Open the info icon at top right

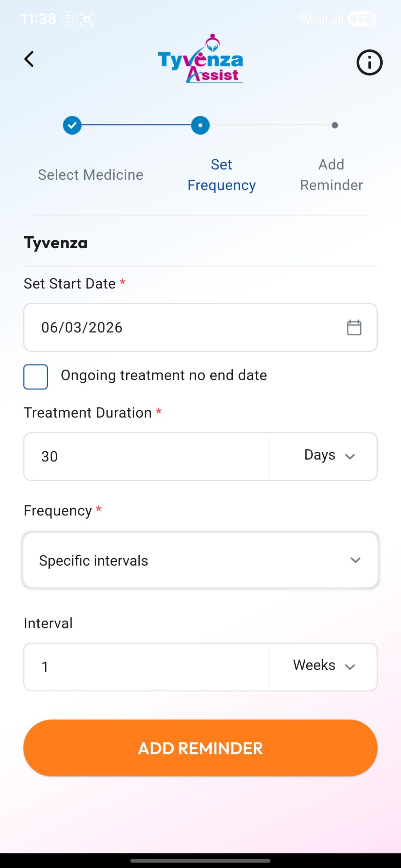369,62
